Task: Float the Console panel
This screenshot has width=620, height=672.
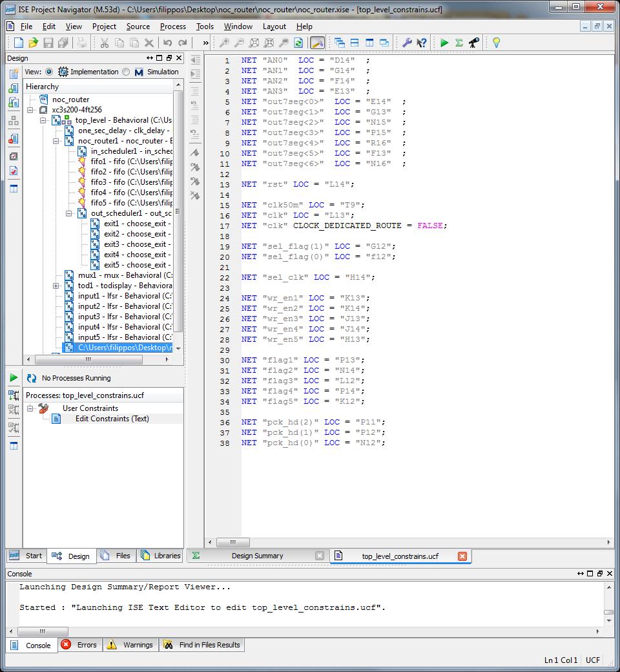Action: click(x=600, y=573)
